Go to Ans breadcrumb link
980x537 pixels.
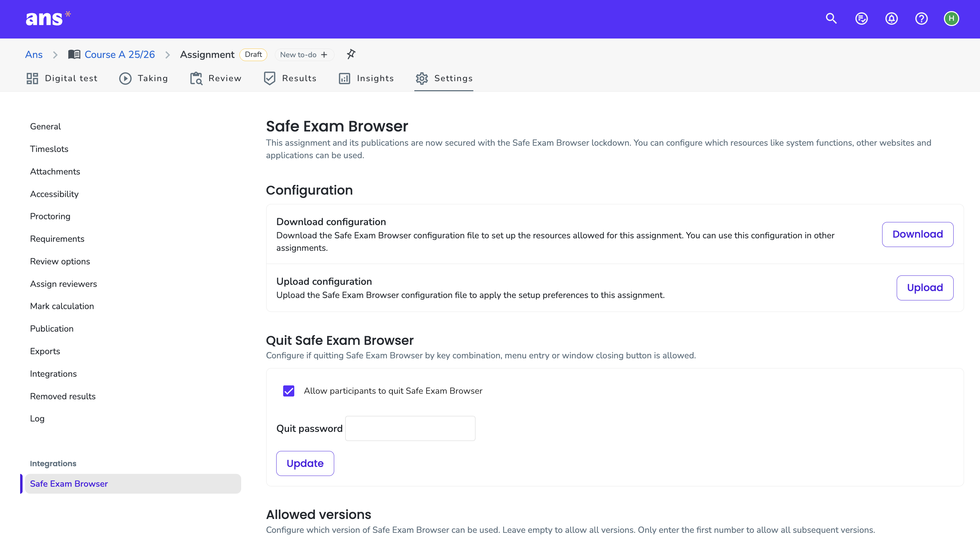(33, 54)
